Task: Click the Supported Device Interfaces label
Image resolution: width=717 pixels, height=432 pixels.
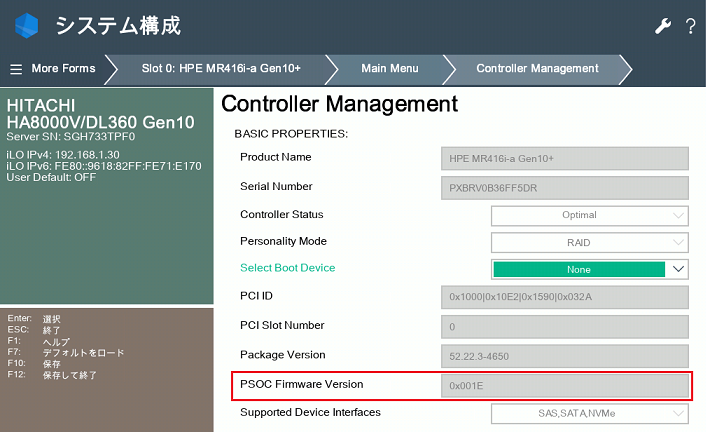Action: [310, 412]
